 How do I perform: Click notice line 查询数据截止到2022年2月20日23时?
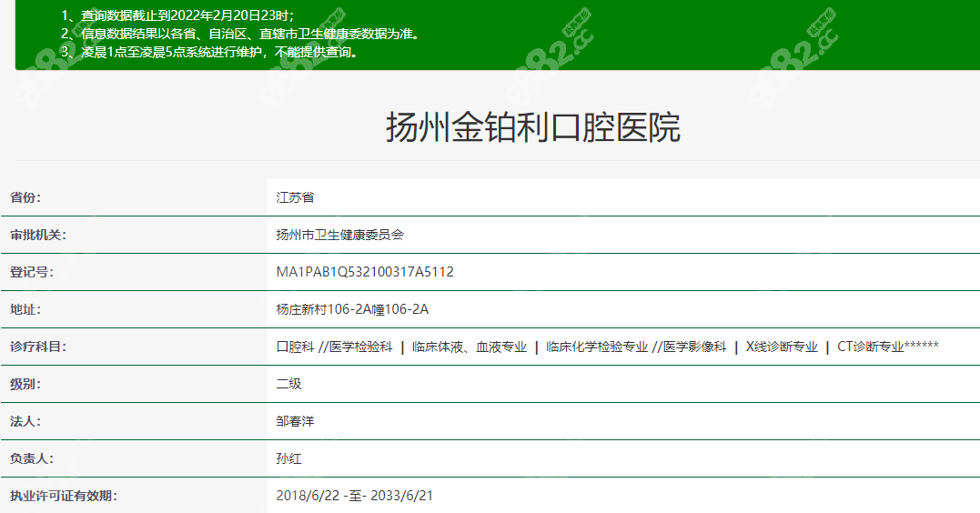pos(177,15)
